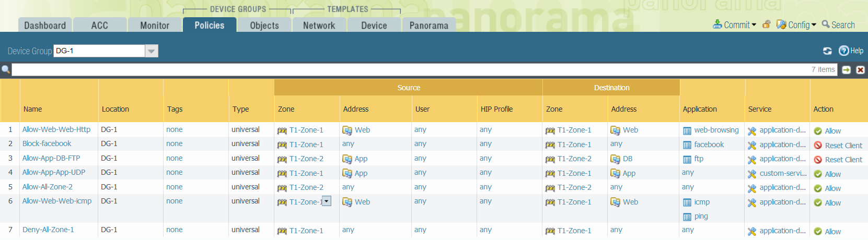868x240 pixels.
Task: Click the filter search input field
Action: click(424, 69)
